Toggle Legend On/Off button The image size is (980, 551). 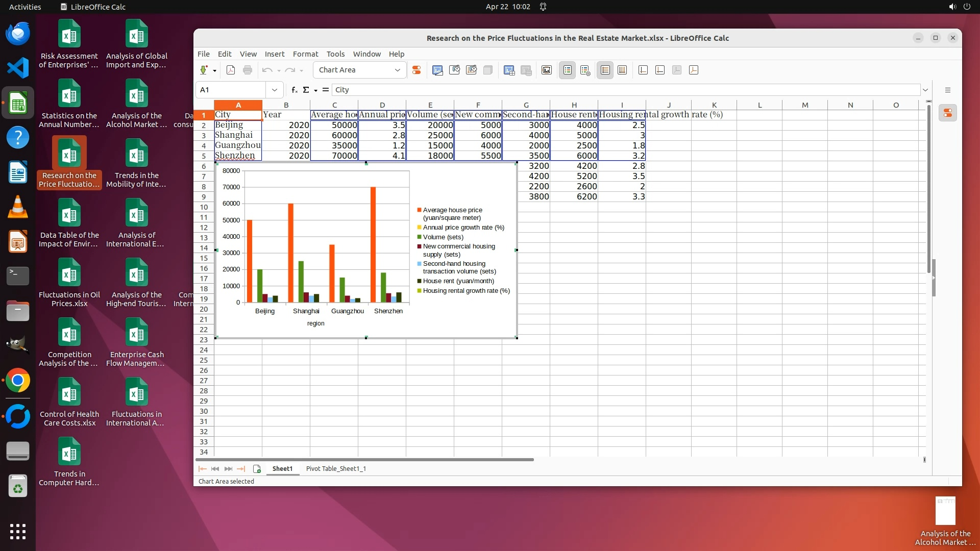click(567, 70)
